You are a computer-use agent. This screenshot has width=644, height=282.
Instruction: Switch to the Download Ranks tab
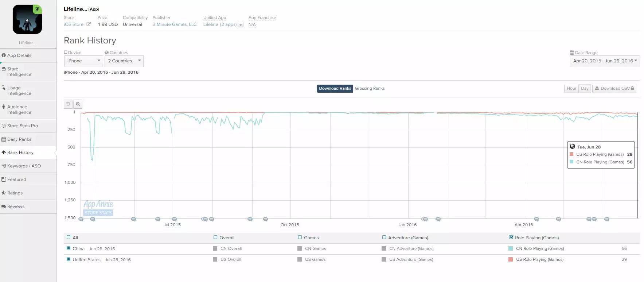pos(335,89)
